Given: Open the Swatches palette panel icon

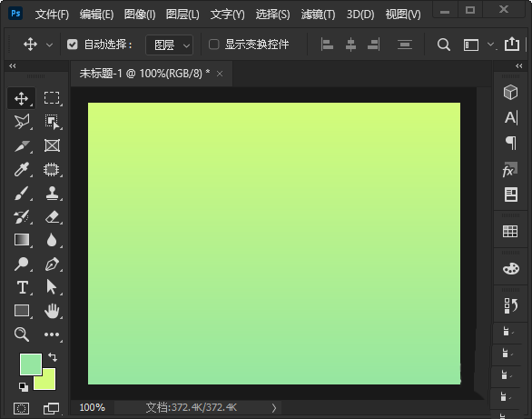Looking at the screenshot, I should click(510, 269).
